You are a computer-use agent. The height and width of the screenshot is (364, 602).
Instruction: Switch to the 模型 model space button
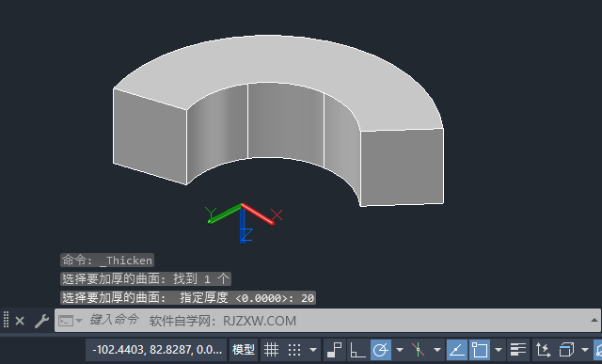(x=244, y=350)
